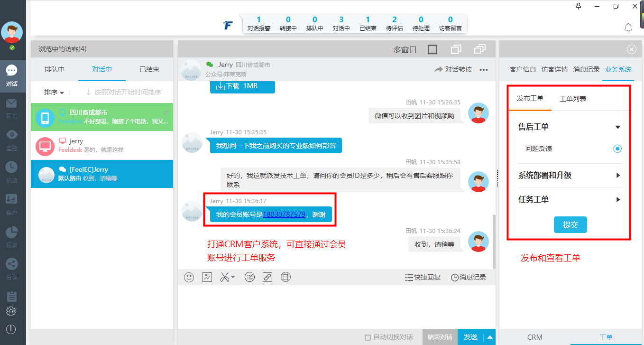Click the scissors screenshot tool

tap(225, 278)
